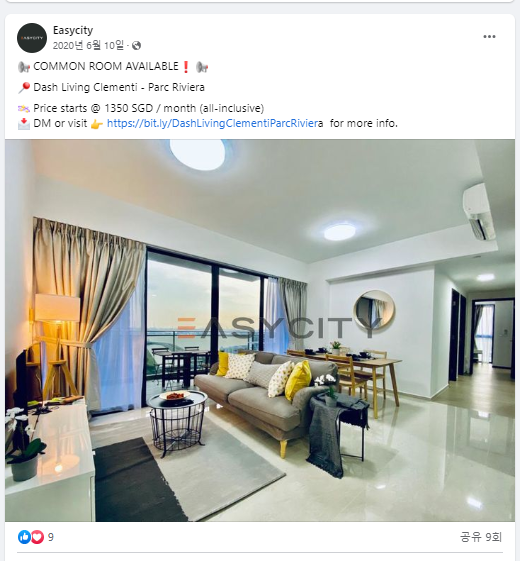This screenshot has width=520, height=561.
Task: Click the inbox tray emoji
Action: [x=24, y=124]
